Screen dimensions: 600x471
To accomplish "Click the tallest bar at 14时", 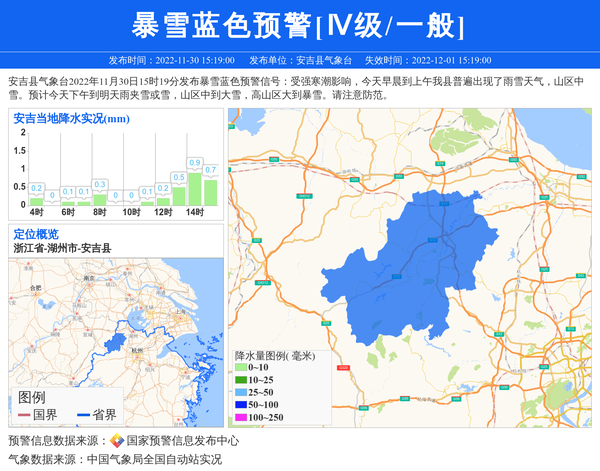I will click(x=195, y=187).
